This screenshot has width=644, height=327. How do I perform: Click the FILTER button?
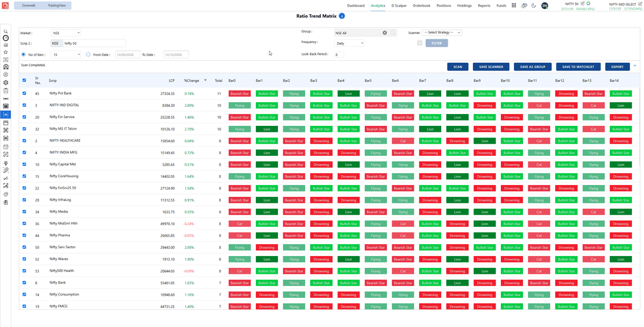(436, 43)
